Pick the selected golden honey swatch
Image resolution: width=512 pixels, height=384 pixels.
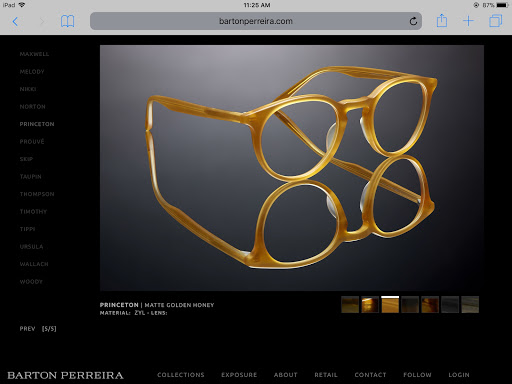tap(390, 304)
